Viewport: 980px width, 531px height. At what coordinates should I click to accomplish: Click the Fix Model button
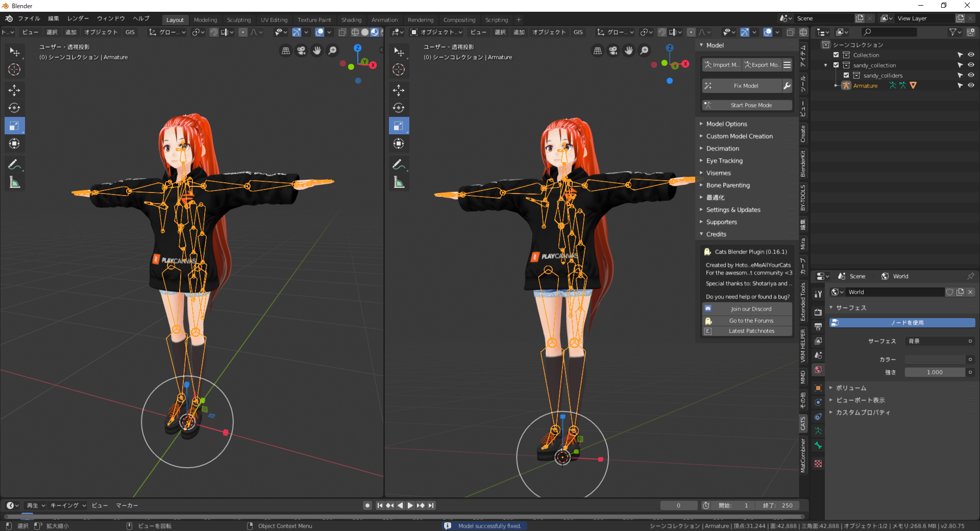coord(742,86)
